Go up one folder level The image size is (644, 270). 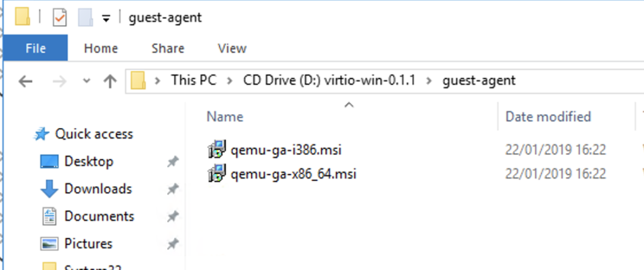click(110, 80)
